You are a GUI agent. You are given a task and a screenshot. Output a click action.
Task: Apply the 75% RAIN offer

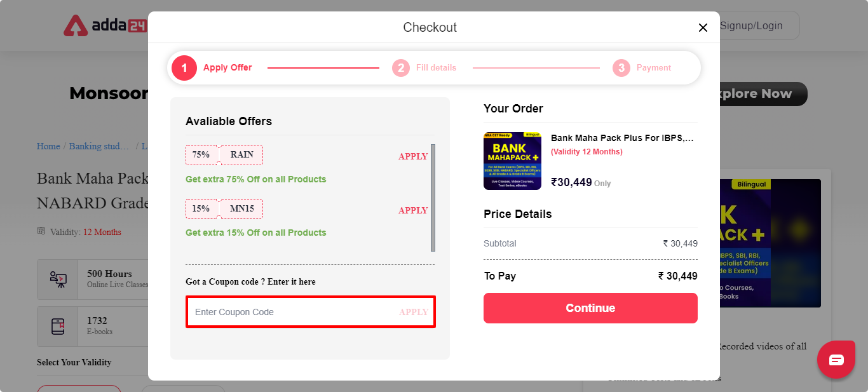[413, 156]
